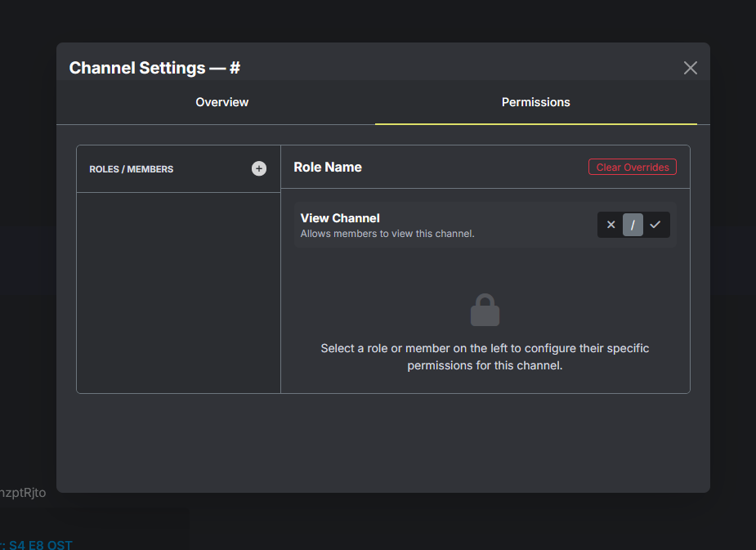
Task: Click the padlock icon in permissions panel
Action: click(485, 311)
